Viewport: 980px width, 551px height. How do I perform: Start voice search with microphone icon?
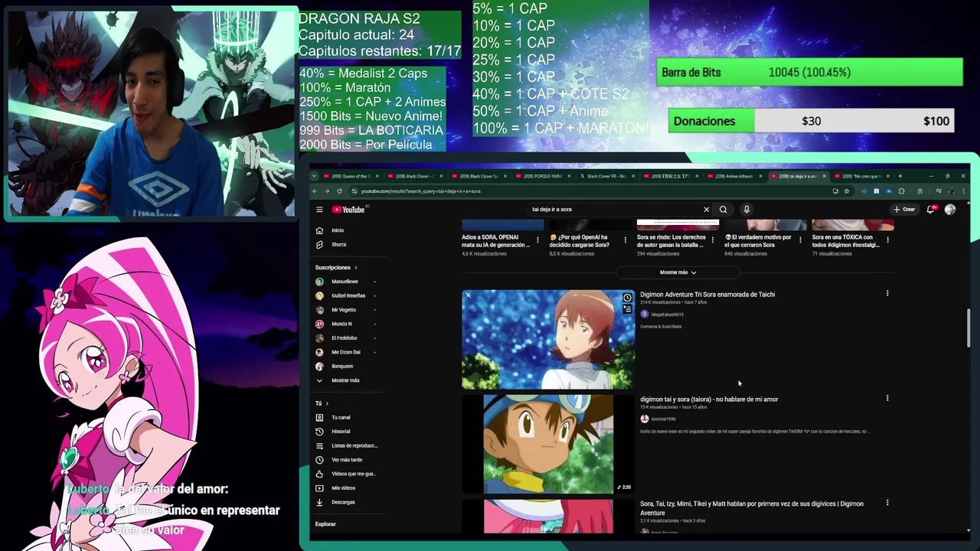(x=746, y=209)
